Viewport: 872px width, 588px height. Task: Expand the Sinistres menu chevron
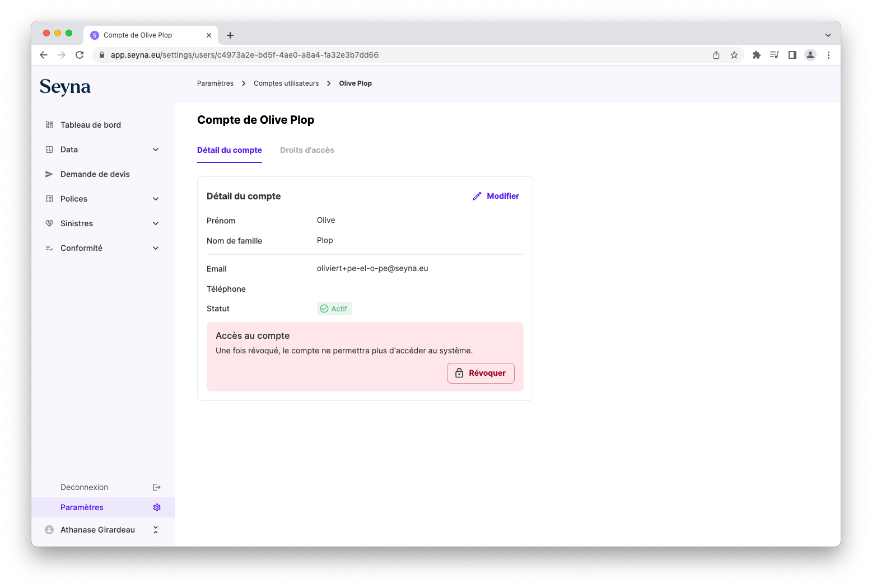point(156,223)
